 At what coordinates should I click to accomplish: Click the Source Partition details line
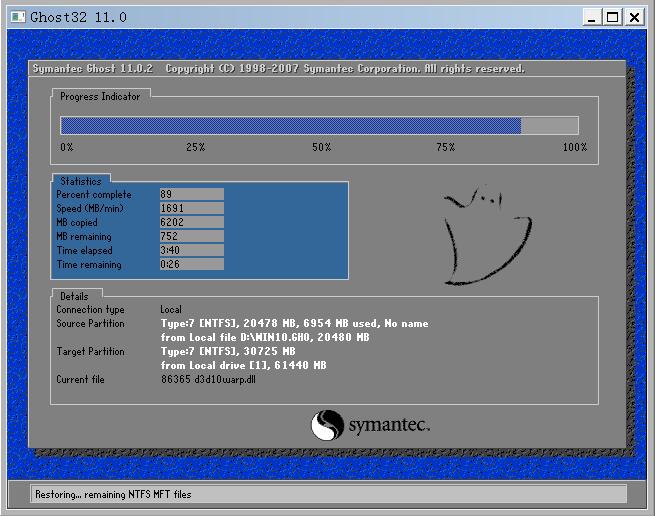294,324
